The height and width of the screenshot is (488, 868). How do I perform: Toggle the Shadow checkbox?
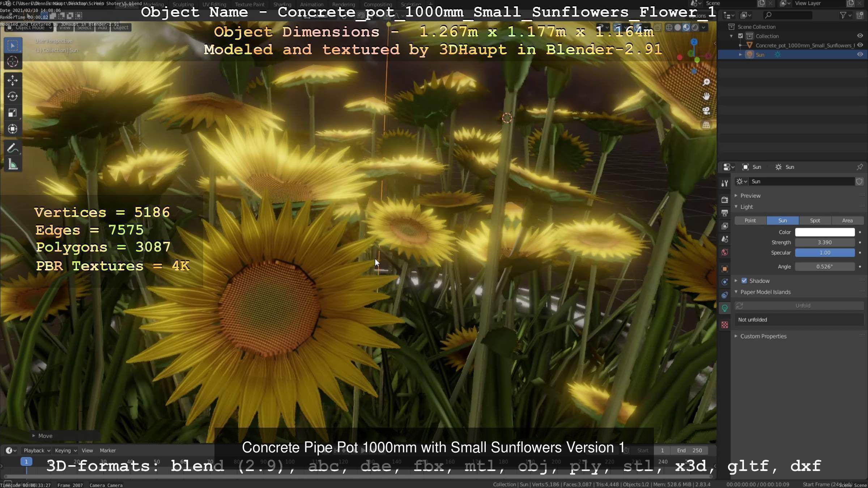click(x=744, y=281)
